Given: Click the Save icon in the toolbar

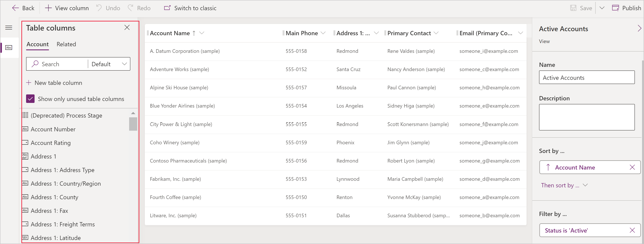Looking at the screenshot, I should [x=574, y=8].
